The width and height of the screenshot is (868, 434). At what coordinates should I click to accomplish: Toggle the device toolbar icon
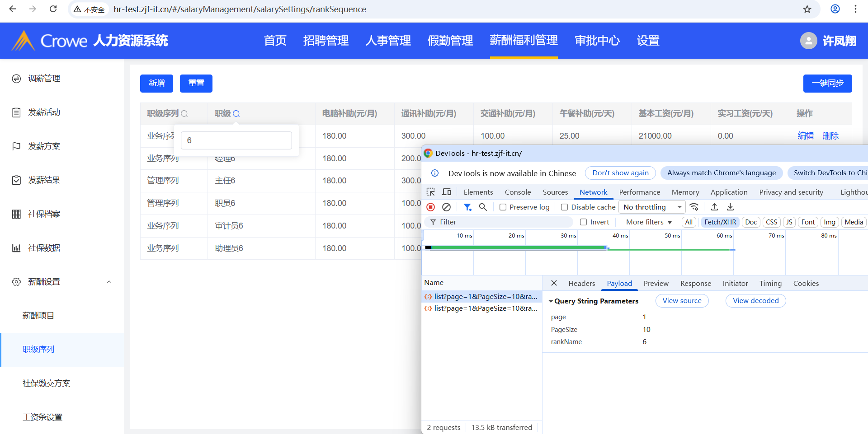click(447, 192)
